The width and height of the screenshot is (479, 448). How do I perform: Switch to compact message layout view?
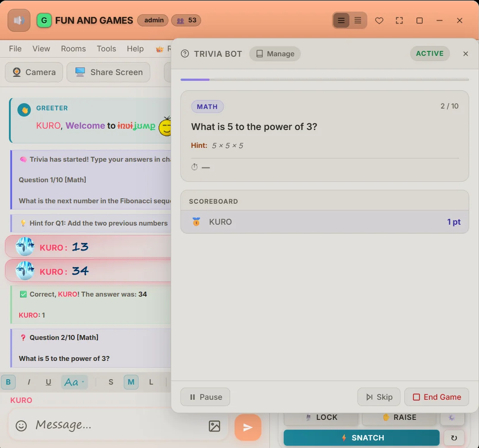click(341, 21)
